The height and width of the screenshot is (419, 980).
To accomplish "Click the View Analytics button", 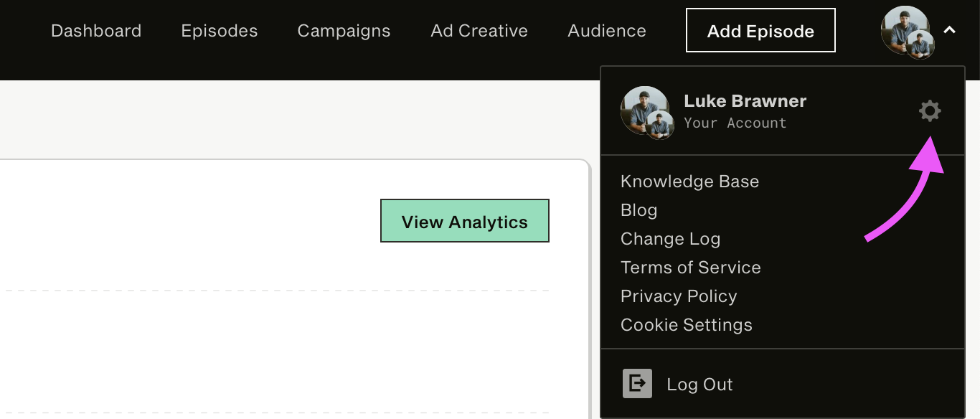I will 465,221.
